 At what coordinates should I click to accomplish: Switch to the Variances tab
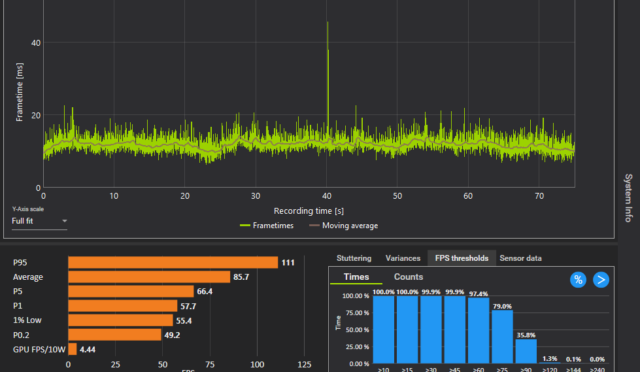click(403, 258)
